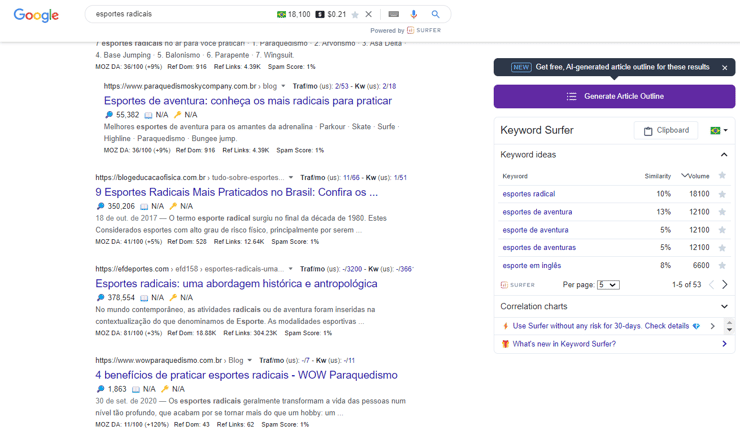The height and width of the screenshot is (439, 740).
Task: Star the keyword esportes de aventuras
Action: (722, 248)
